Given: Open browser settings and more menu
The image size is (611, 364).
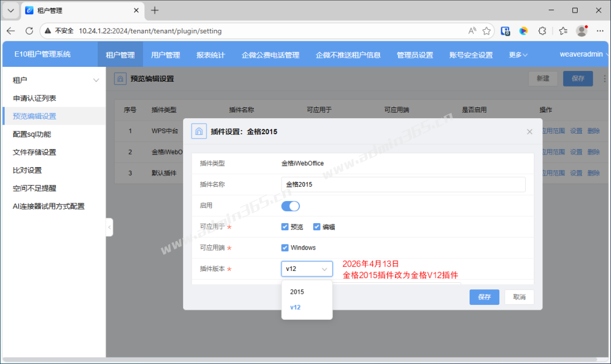Looking at the screenshot, I should point(600,31).
